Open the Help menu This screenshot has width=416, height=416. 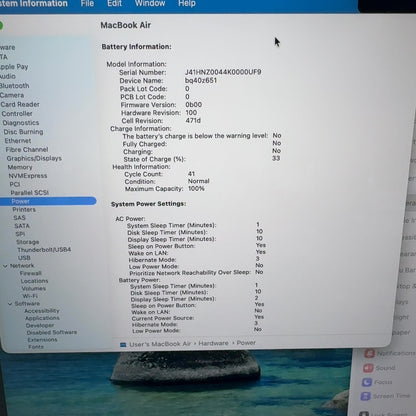[187, 3]
